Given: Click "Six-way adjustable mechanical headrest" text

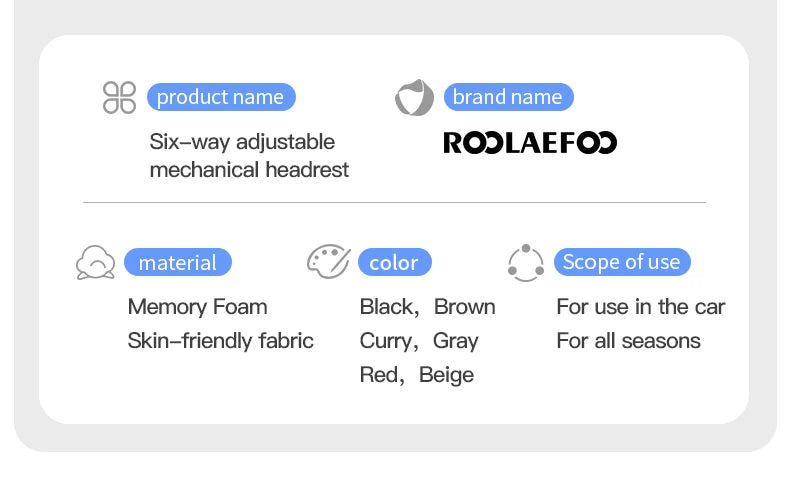Looking at the screenshot, I should [x=249, y=156].
